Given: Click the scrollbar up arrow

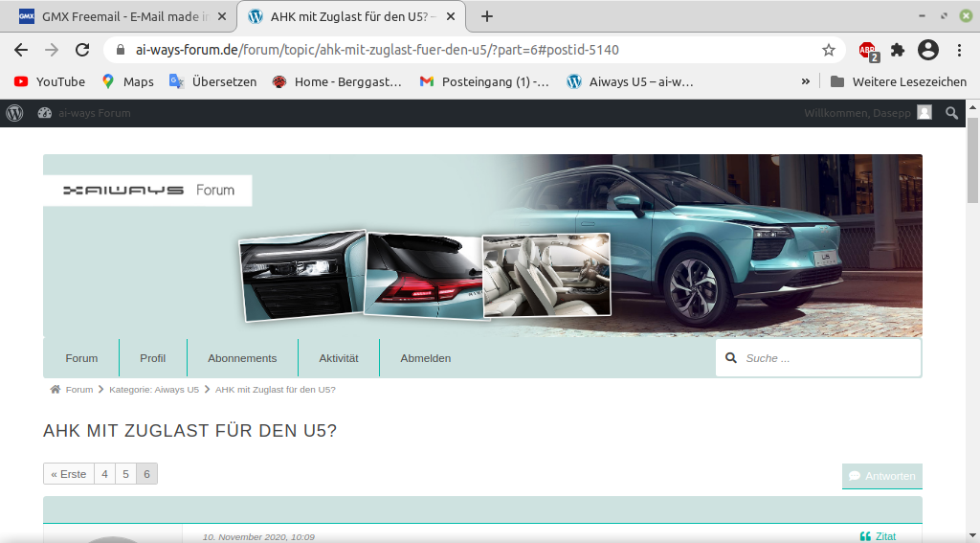Looking at the screenshot, I should point(972,107).
